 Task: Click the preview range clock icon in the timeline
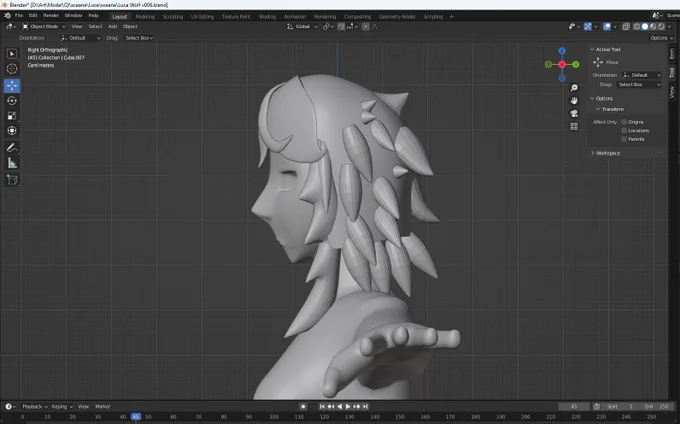[597, 407]
